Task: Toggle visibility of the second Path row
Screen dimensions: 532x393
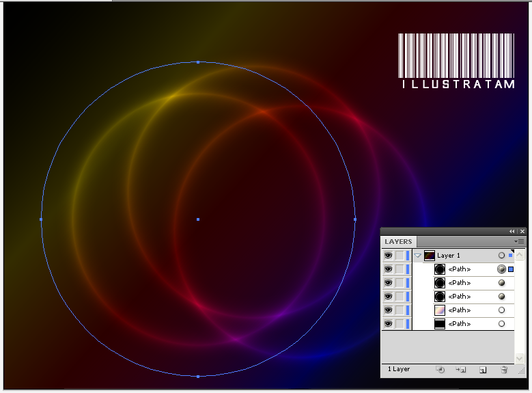Action: click(x=388, y=282)
